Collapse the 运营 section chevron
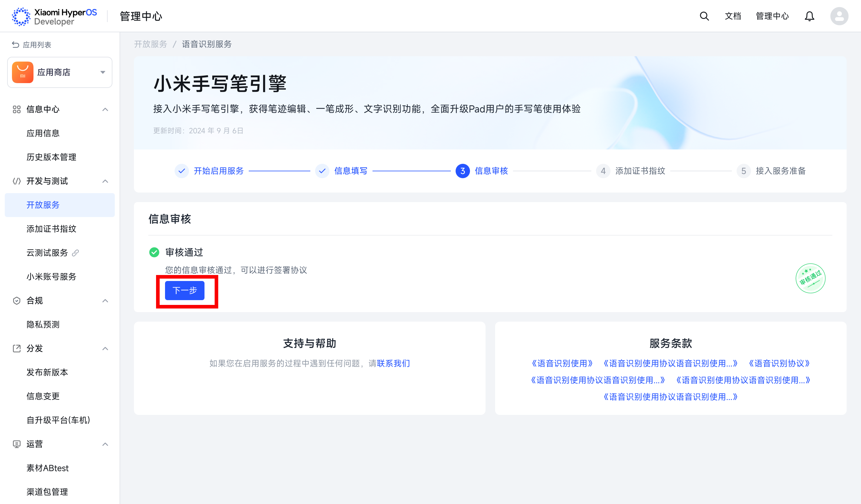Screen dimensions: 861x504 (x=105, y=444)
